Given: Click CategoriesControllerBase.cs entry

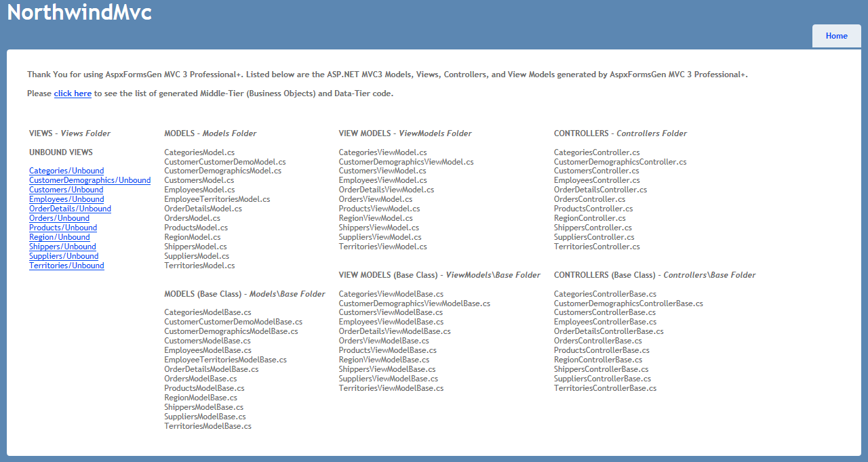Looking at the screenshot, I should point(605,294).
